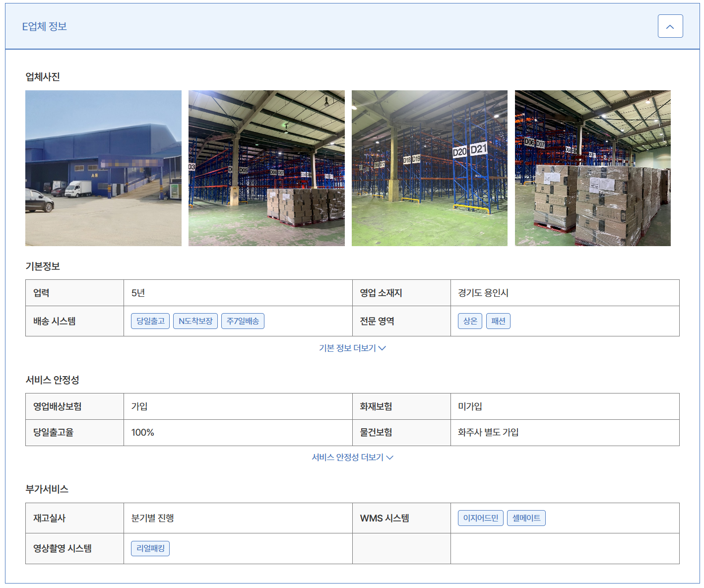Click the 주7일배송 tag
The height and width of the screenshot is (588, 704).
click(x=243, y=321)
